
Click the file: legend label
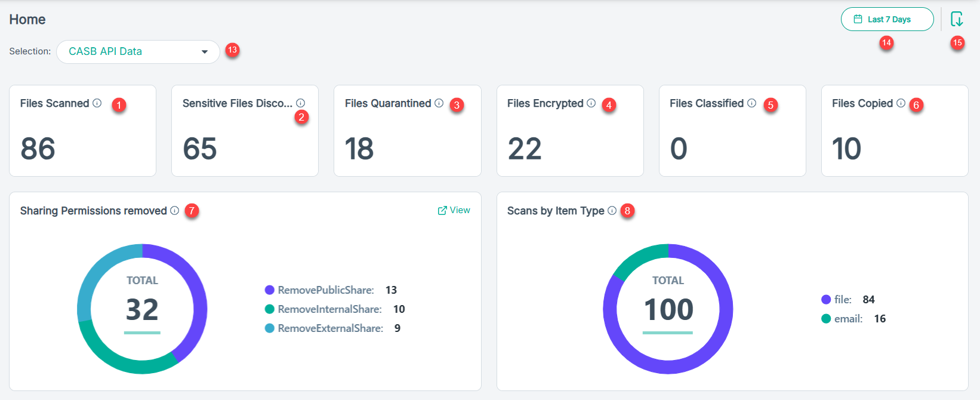tap(843, 300)
